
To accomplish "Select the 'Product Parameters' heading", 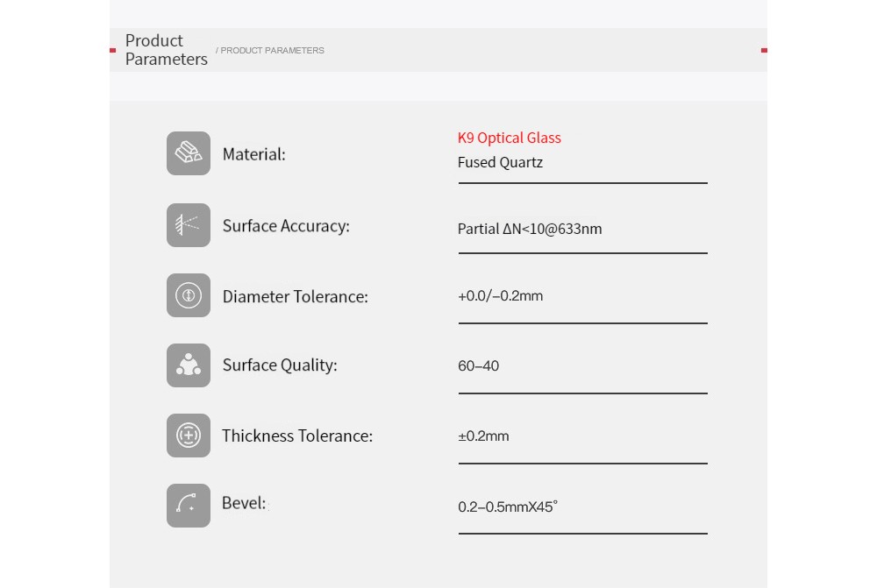I will pos(166,50).
